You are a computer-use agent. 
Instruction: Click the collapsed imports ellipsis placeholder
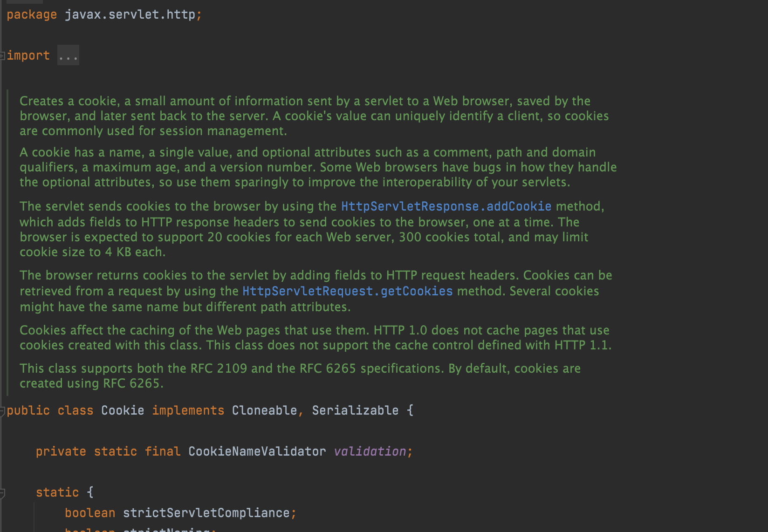point(68,56)
